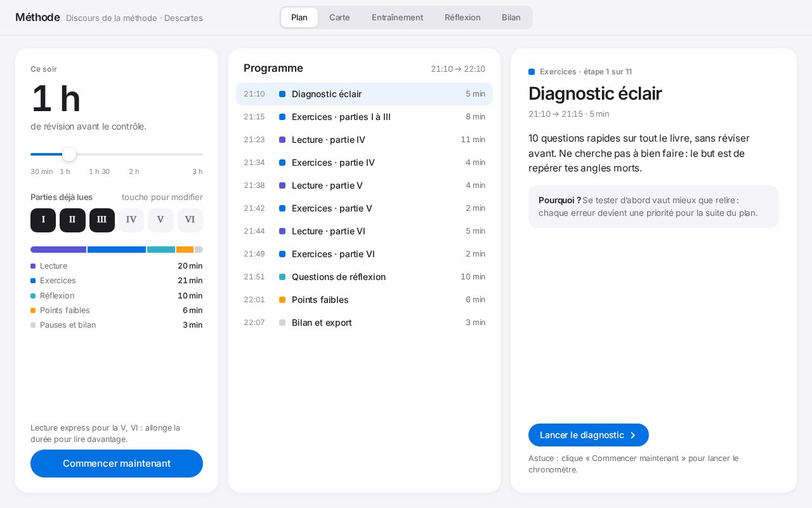Open the Entraînement tab
812x508 pixels.
(x=397, y=18)
